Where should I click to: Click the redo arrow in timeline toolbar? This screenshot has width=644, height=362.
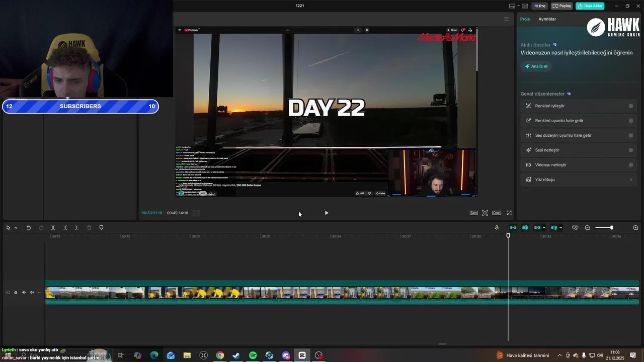click(x=41, y=228)
